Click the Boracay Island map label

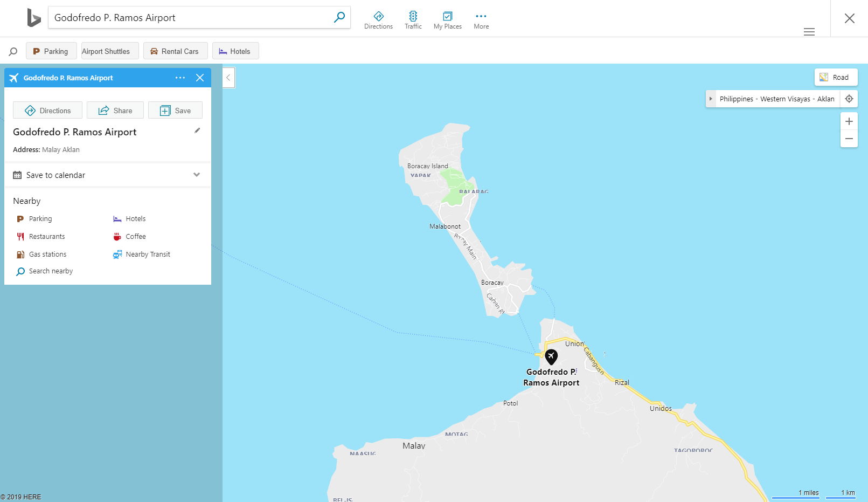[428, 166]
